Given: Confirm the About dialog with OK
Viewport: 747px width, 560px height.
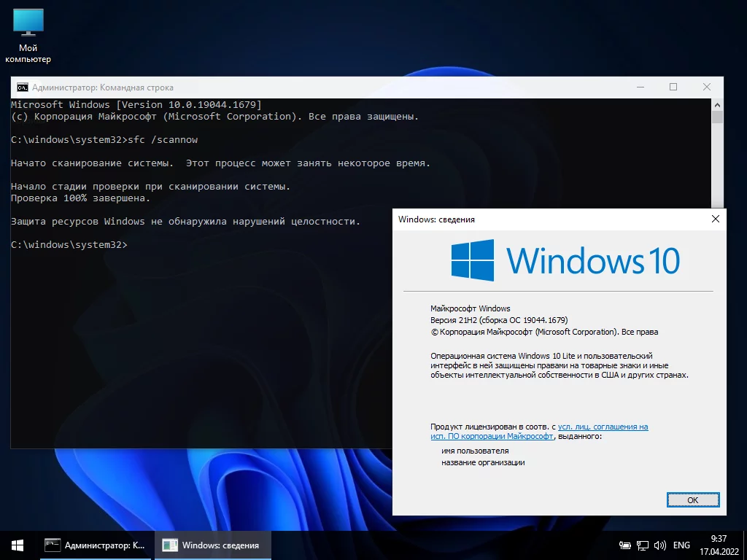Looking at the screenshot, I should tap(693, 500).
